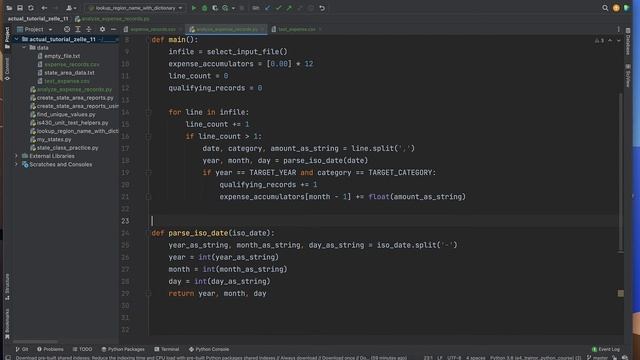
Task: Open the TODO tool window
Action: (82, 349)
